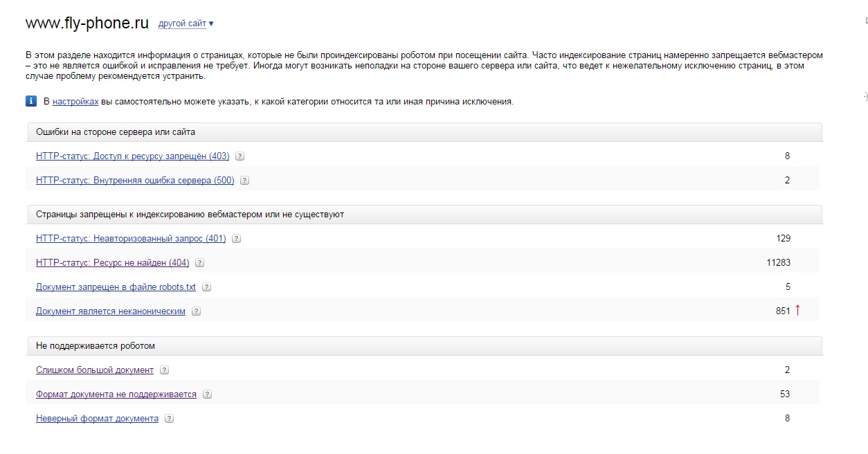The width and height of the screenshot is (868, 454).
Task: Click help icon beside unsupported document format
Action: tap(207, 394)
